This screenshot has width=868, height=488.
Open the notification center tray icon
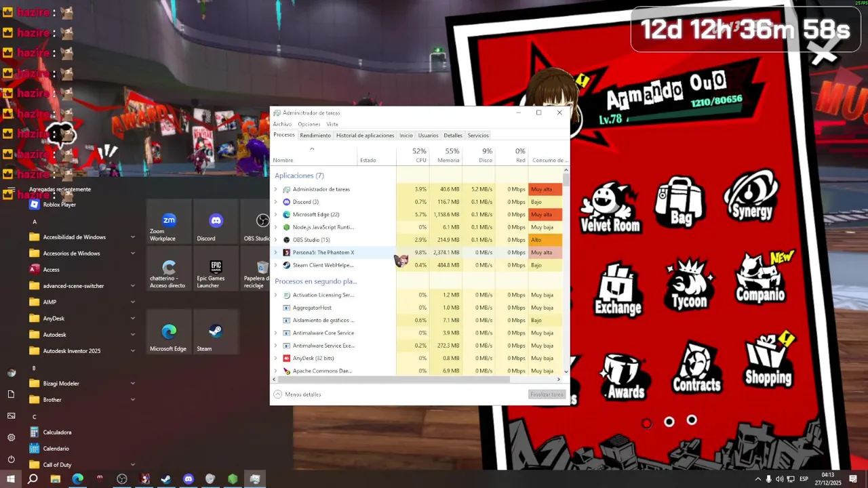[x=853, y=479]
